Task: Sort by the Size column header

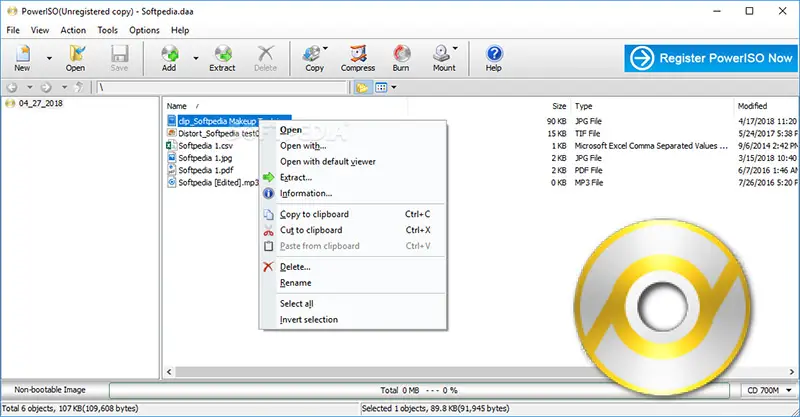Action: (x=559, y=106)
